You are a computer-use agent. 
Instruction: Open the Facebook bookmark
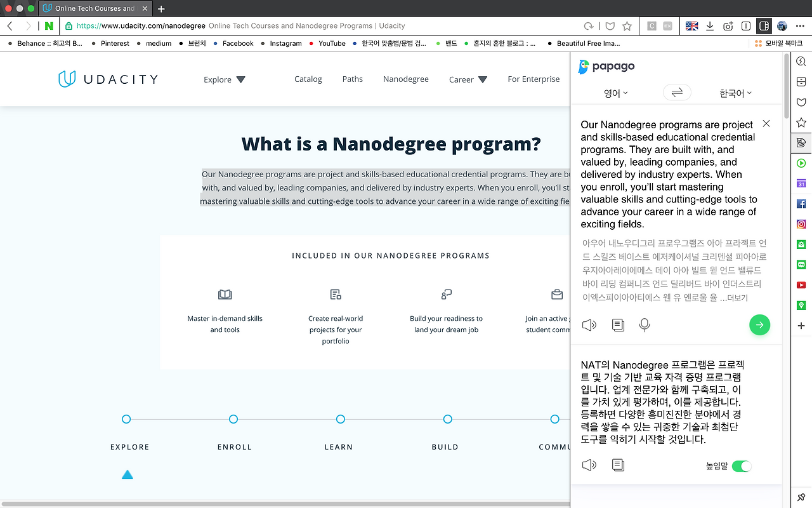[233, 43]
